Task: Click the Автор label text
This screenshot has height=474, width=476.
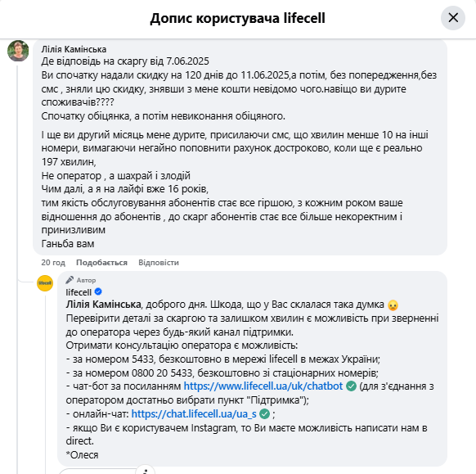Action: [86, 280]
